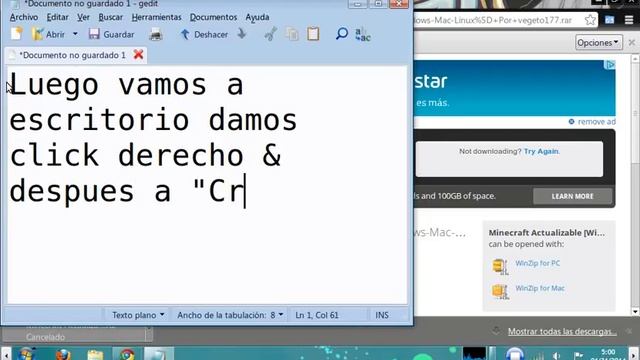This screenshot has height=360, width=640.
Task: Dismiss the Chrome bar next to Opciones
Action: click(x=631, y=42)
